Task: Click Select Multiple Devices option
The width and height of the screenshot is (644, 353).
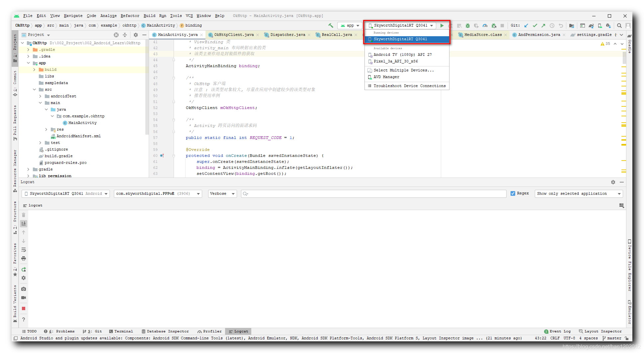Action: [407, 70]
